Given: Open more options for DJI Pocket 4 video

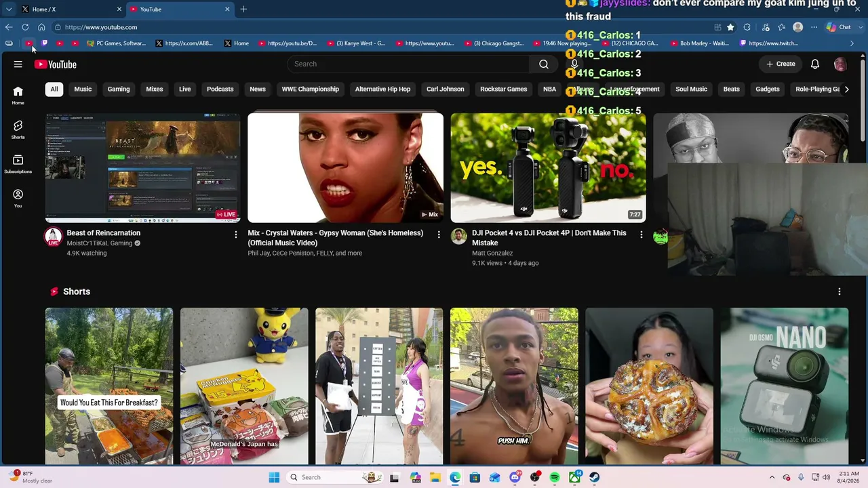Looking at the screenshot, I should (642, 235).
